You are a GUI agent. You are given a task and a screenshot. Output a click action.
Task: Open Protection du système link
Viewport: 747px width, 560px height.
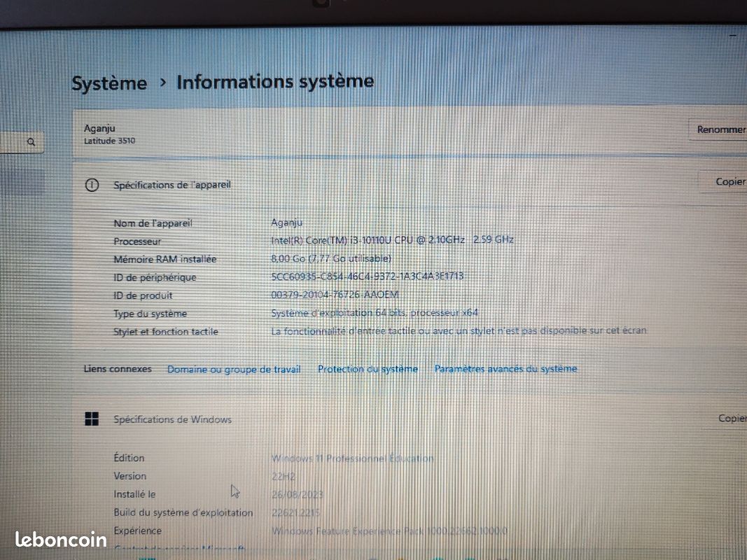coord(368,369)
